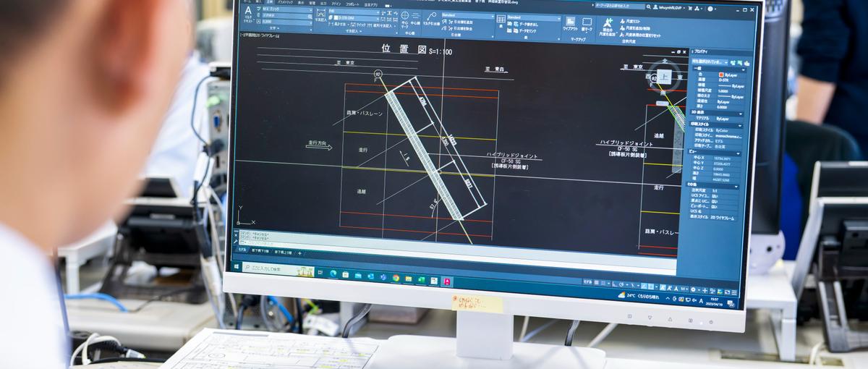
Task: Click the Windows taskbar search box
Action: pos(272,268)
